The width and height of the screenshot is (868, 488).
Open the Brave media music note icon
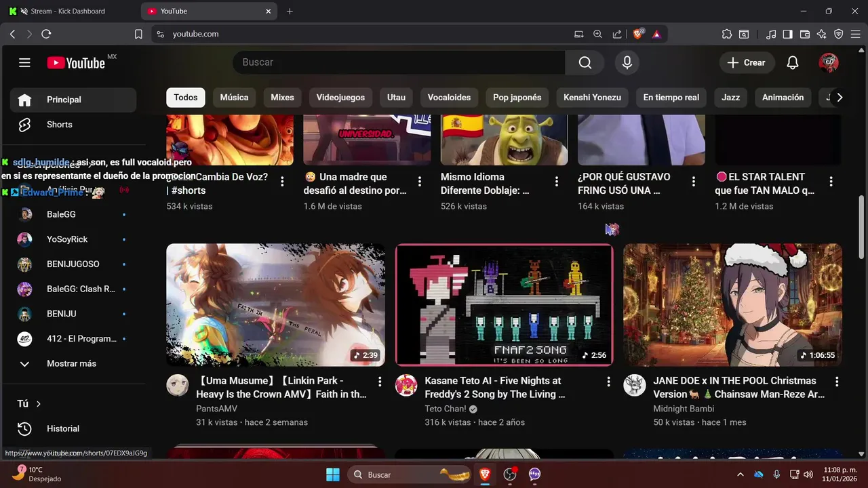coord(771,34)
